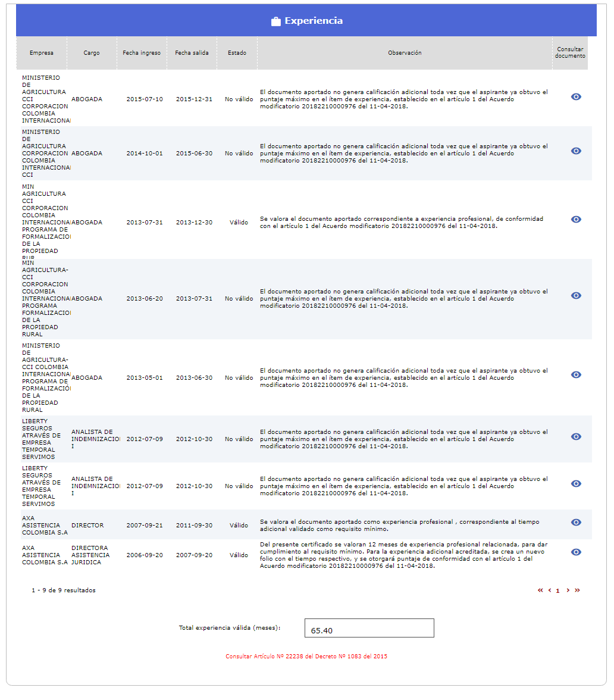Go to the previous results page

coord(550,590)
